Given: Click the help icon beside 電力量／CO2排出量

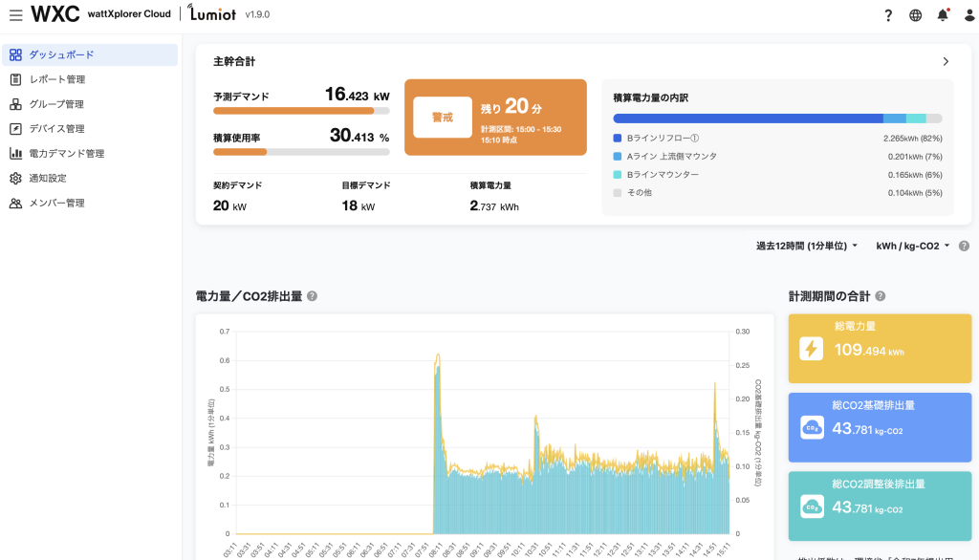Looking at the screenshot, I should pos(313,296).
